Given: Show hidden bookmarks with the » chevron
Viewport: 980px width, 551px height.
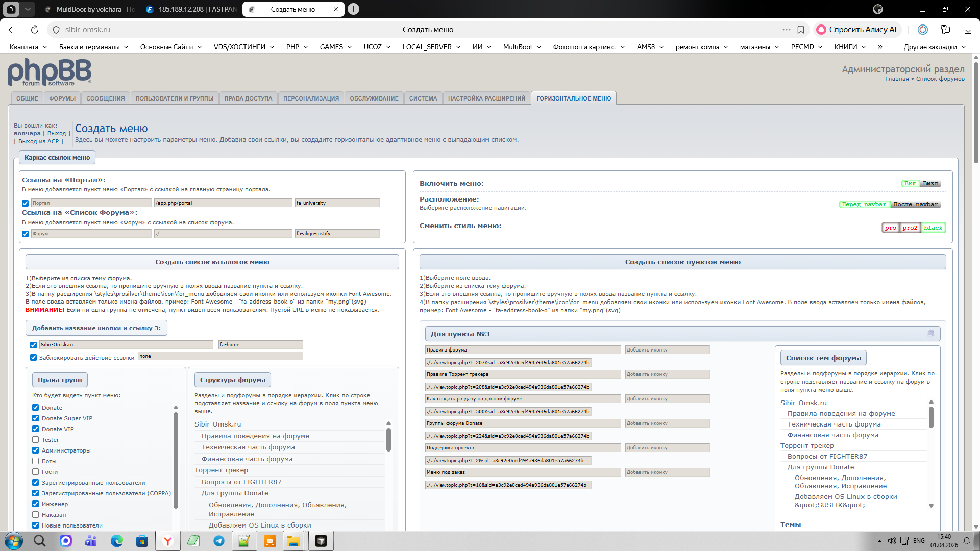Looking at the screenshot, I should pos(880,47).
